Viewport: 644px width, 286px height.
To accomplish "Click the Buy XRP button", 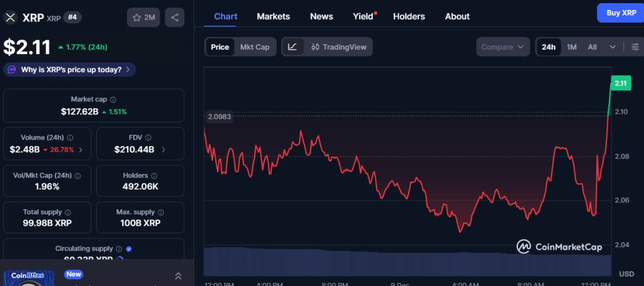I will click(x=621, y=13).
